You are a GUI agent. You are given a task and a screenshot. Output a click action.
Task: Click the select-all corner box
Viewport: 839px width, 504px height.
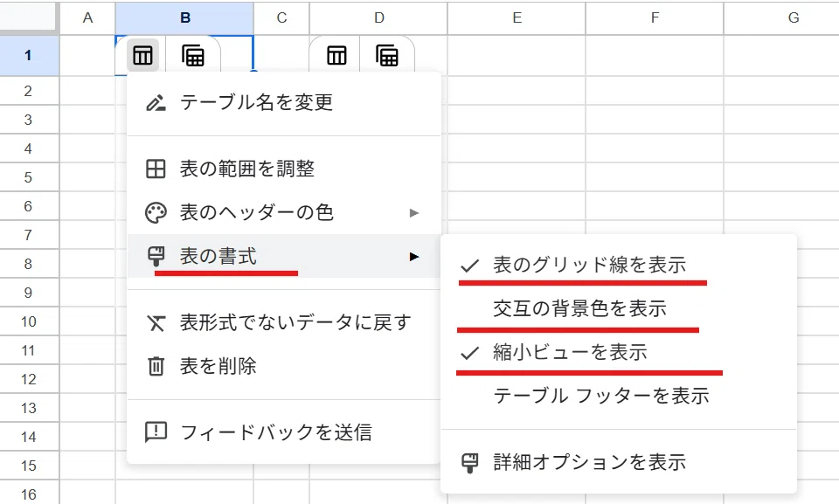[x=28, y=17]
